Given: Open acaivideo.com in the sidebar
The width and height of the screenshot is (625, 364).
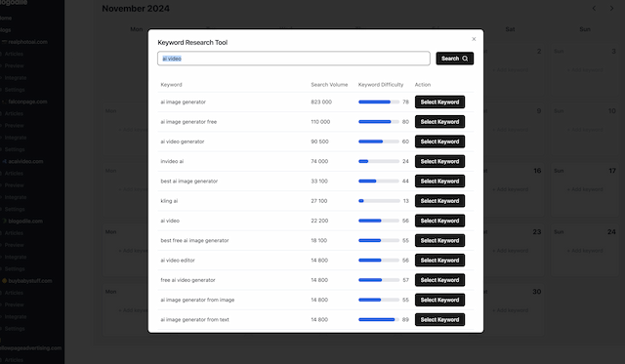Looking at the screenshot, I should click(25, 161).
